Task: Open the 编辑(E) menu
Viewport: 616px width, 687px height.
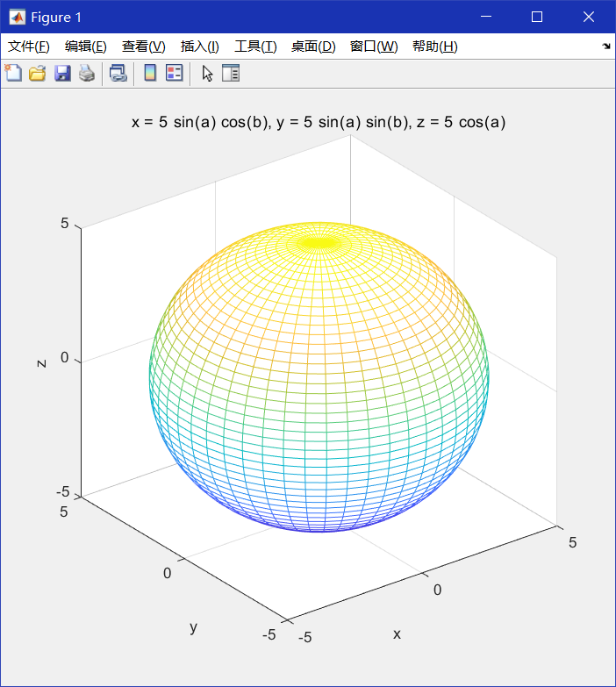Action: tap(86, 47)
